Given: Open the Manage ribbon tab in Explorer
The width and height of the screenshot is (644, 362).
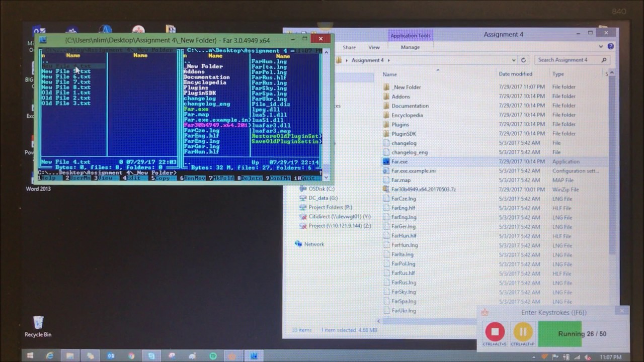Looking at the screenshot, I should coord(410,47).
